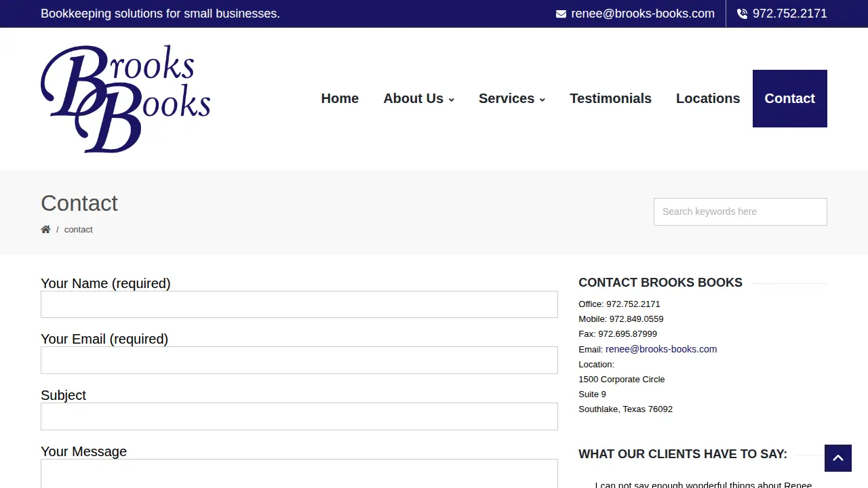Click the 972.752.2171 header phone number
The height and width of the screenshot is (488, 868).
[790, 14]
